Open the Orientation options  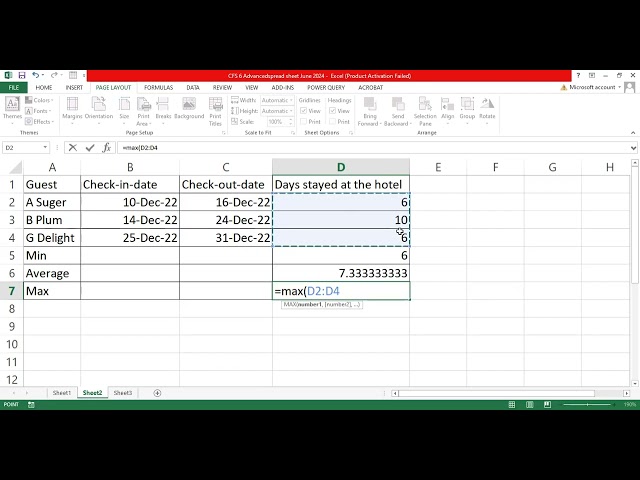click(x=99, y=109)
